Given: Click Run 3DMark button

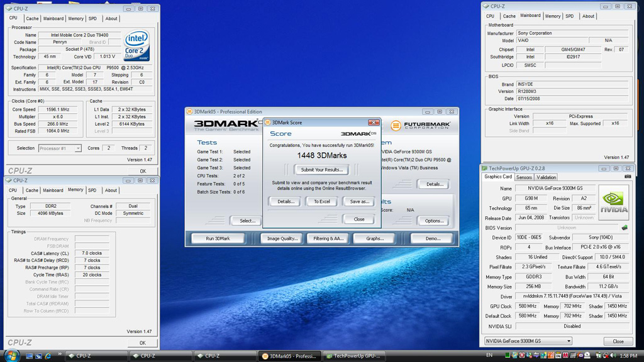Looking at the screenshot, I should pos(218,238).
